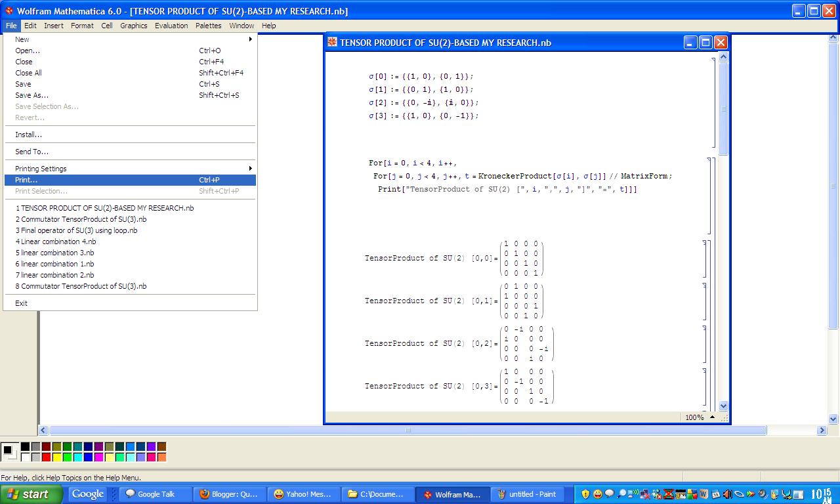
Task: Open recent file 7 linear combination 2.nb
Action: pyautogui.click(x=130, y=275)
